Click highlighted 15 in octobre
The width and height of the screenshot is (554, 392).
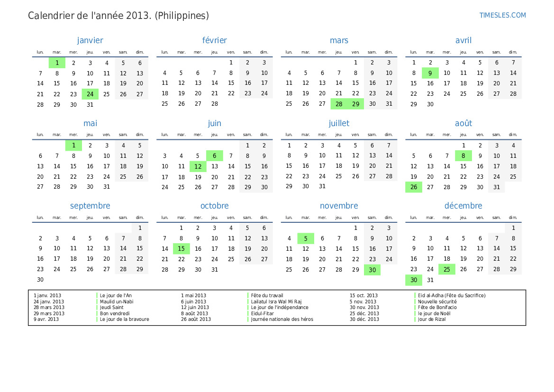pos(181,249)
